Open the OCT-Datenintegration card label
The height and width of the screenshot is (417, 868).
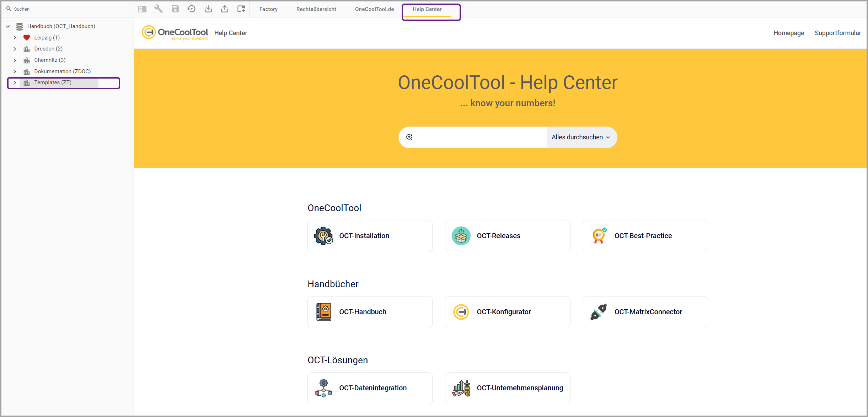point(373,388)
